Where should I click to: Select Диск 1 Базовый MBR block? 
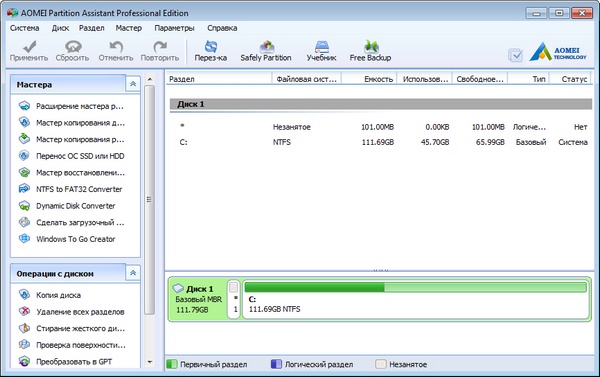197,299
